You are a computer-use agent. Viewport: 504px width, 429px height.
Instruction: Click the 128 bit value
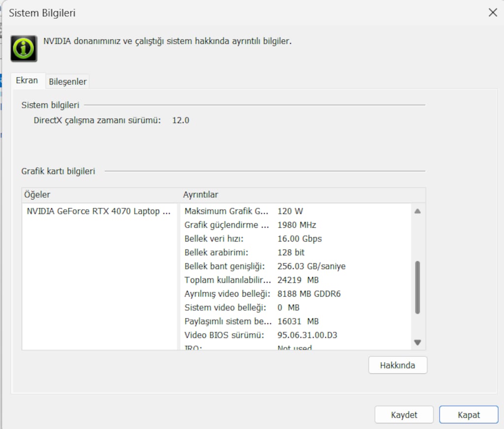[291, 252]
